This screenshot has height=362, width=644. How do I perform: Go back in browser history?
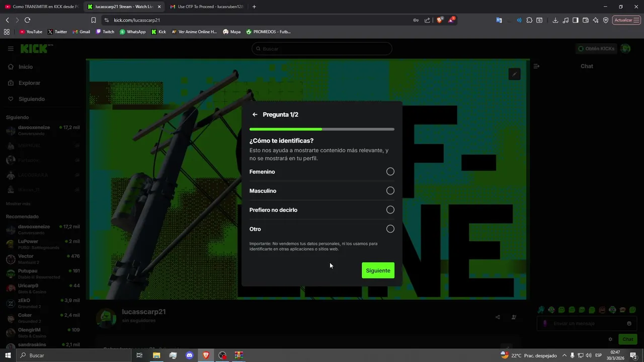[x=7, y=20]
